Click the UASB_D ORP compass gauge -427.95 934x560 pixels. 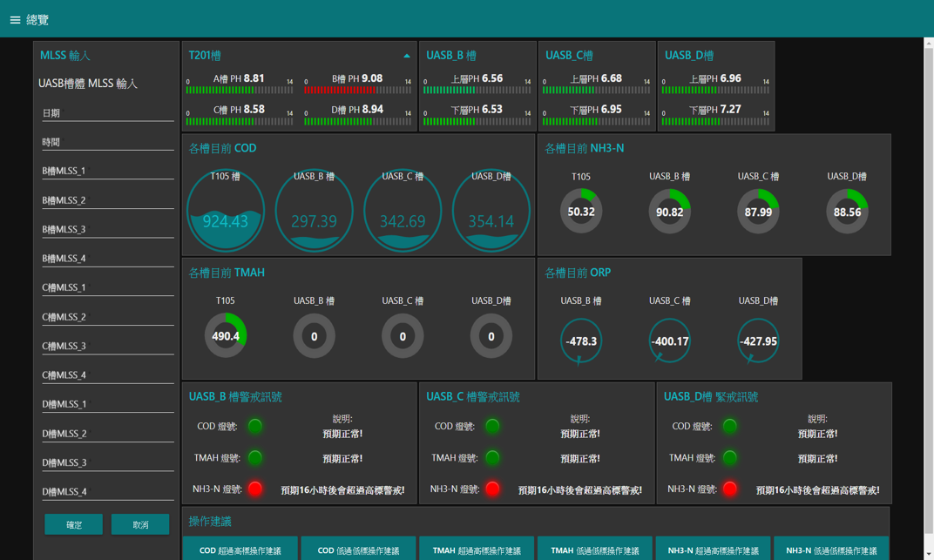click(758, 341)
